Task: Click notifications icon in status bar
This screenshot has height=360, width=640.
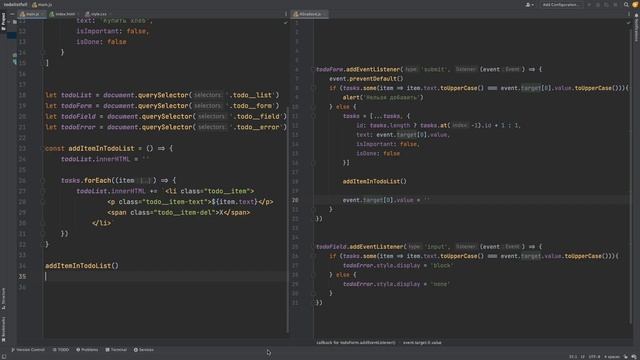Action: point(634,356)
